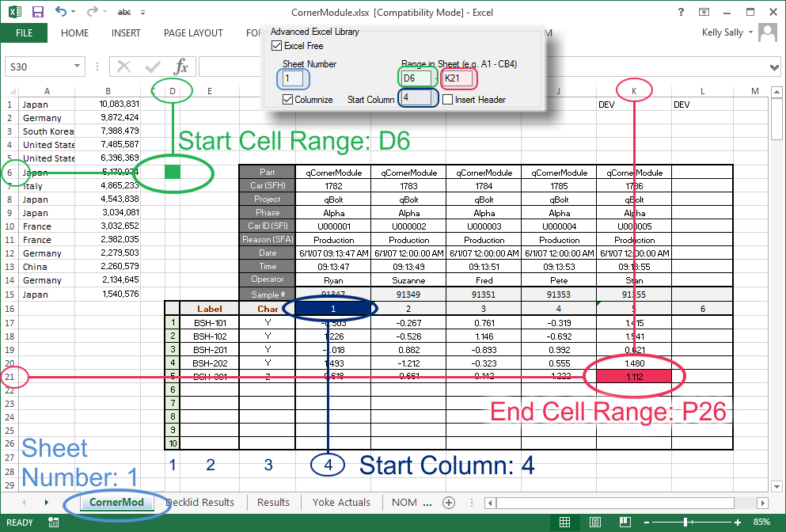Screen dimensions: 786x532
Task: Open the FILE menu tab
Action: [x=24, y=33]
